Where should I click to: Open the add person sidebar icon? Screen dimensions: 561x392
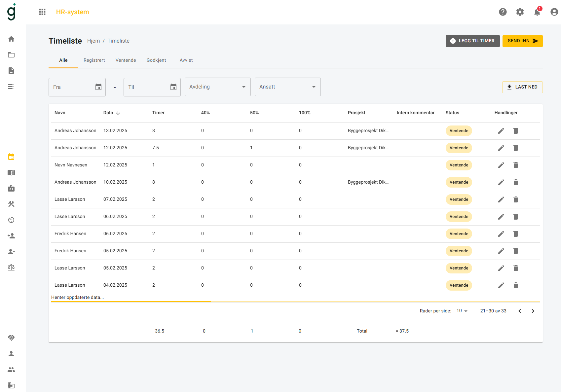coord(11,236)
